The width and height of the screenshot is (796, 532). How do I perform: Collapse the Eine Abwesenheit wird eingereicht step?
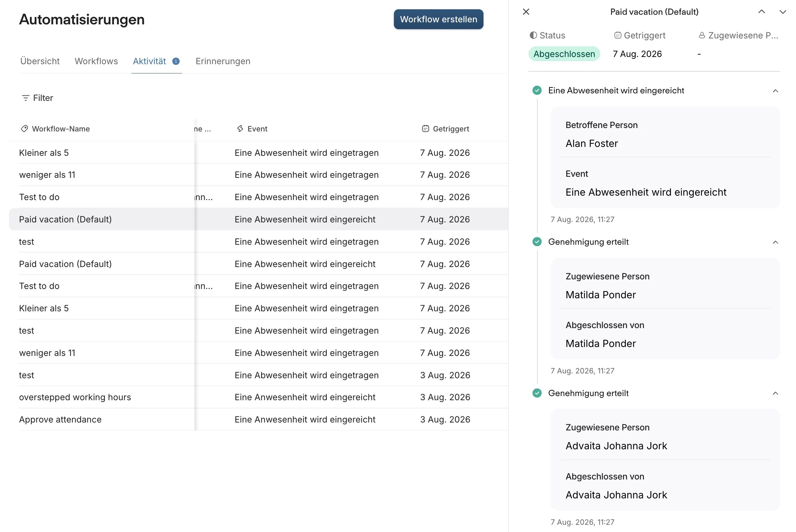pyautogui.click(x=775, y=91)
